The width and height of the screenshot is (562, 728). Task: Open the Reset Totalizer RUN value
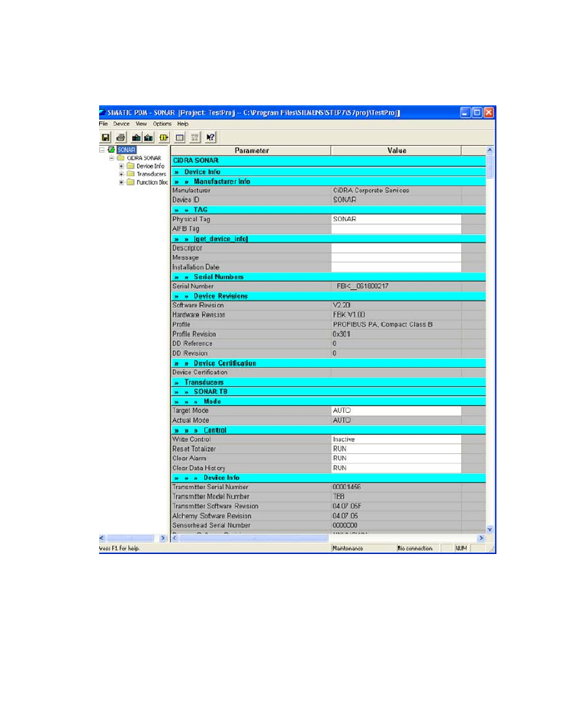pyautogui.click(x=397, y=449)
